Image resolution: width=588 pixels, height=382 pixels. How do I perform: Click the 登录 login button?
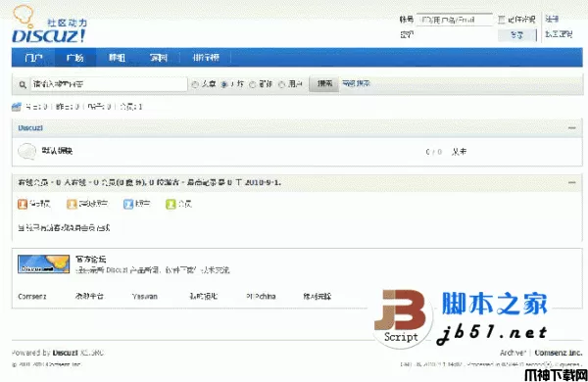tap(517, 35)
